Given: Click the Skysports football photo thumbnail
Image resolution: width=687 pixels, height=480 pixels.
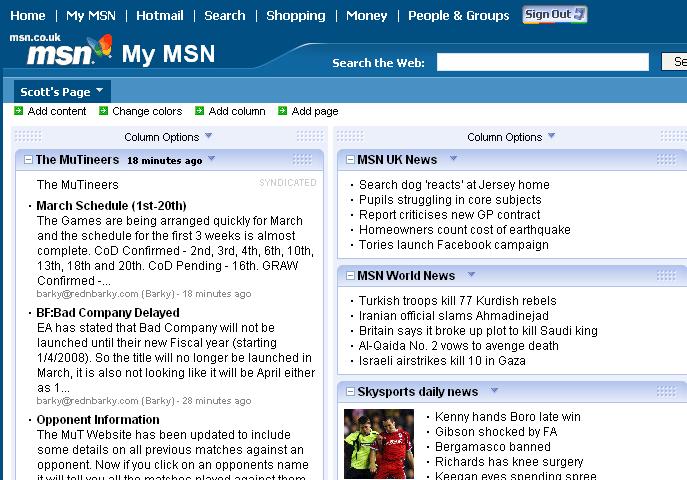Looking at the screenshot, I should pos(378,443).
